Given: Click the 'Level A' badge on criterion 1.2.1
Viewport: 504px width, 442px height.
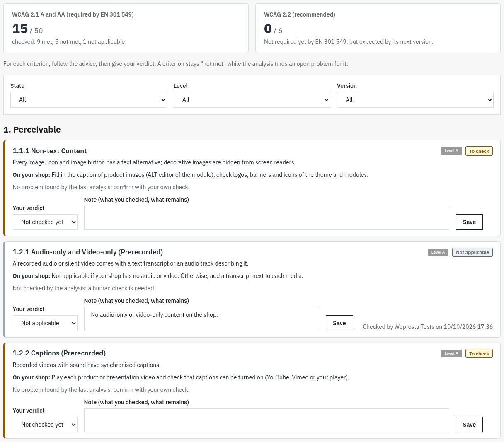Looking at the screenshot, I should (438, 252).
